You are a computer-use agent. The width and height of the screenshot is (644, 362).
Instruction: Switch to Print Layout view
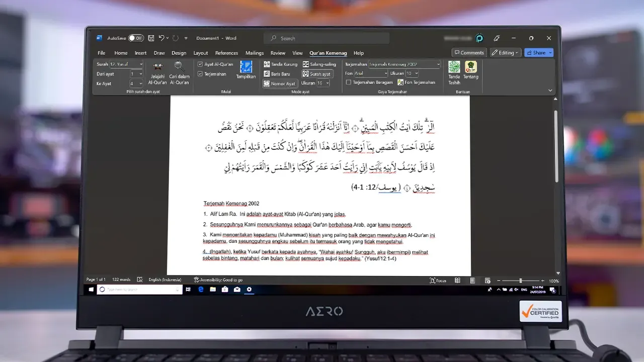(472, 280)
